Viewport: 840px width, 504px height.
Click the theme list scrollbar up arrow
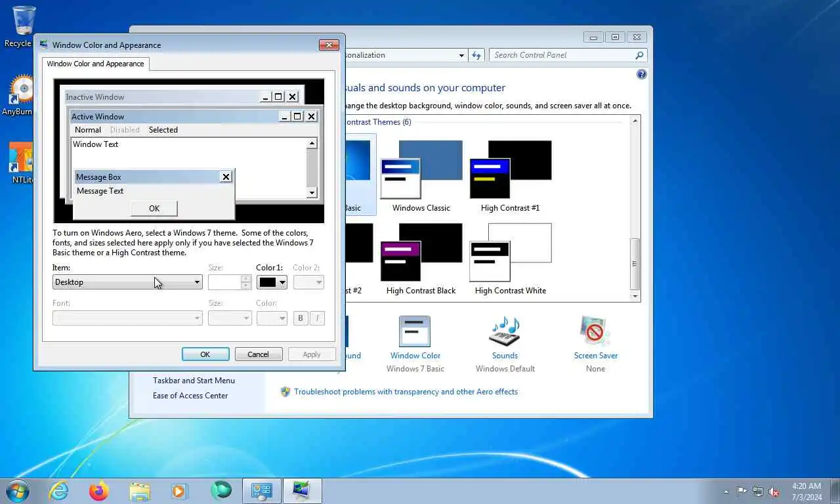635,121
